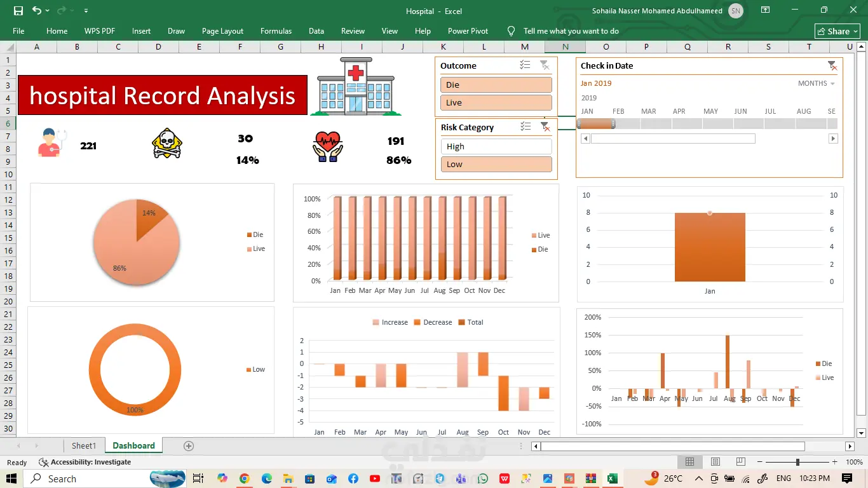The width and height of the screenshot is (868, 488).
Task: Go to the Formulas tab
Action: coord(276,30)
